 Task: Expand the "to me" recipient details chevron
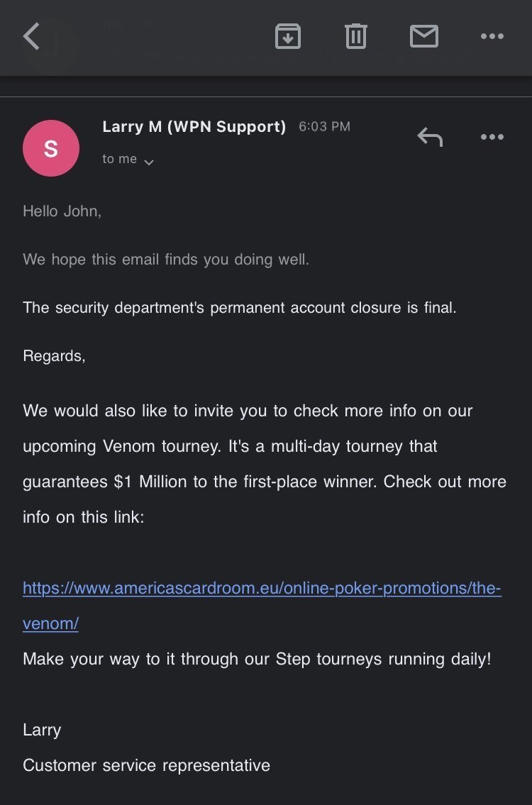click(x=148, y=162)
